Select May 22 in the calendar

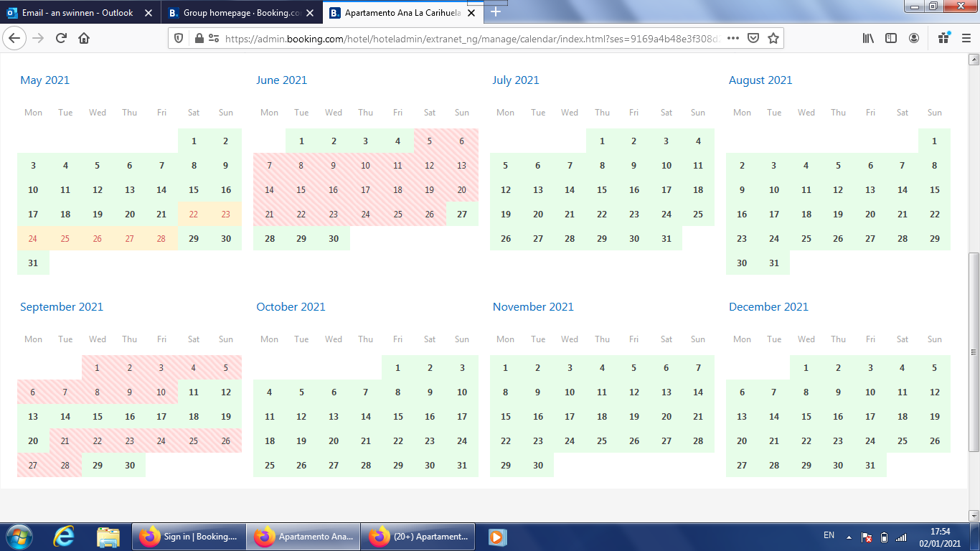pos(194,215)
